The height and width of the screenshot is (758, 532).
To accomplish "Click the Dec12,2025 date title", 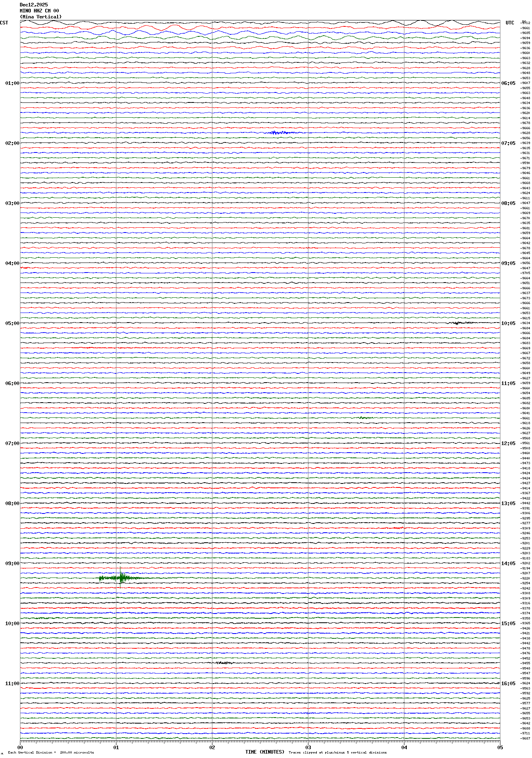I will [x=34, y=5].
